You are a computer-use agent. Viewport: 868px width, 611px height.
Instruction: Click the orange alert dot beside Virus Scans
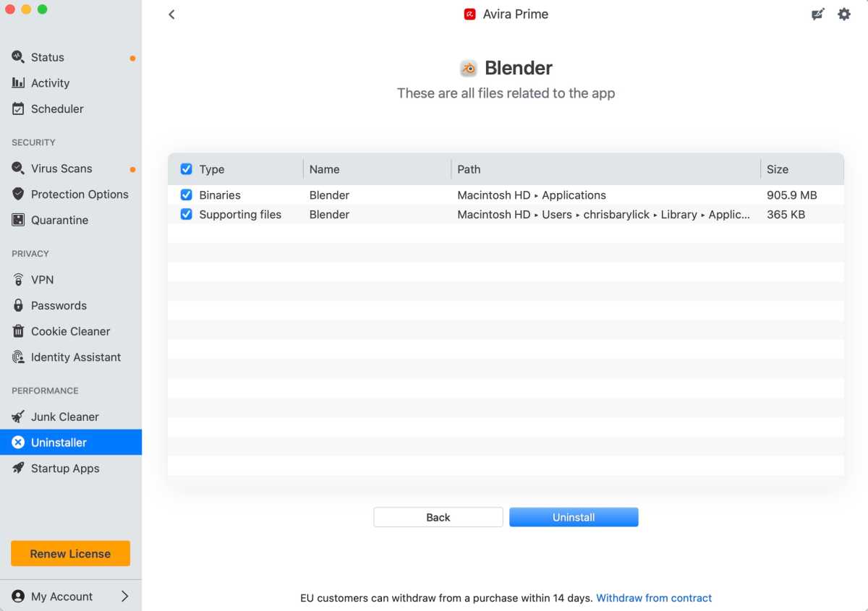click(x=132, y=169)
